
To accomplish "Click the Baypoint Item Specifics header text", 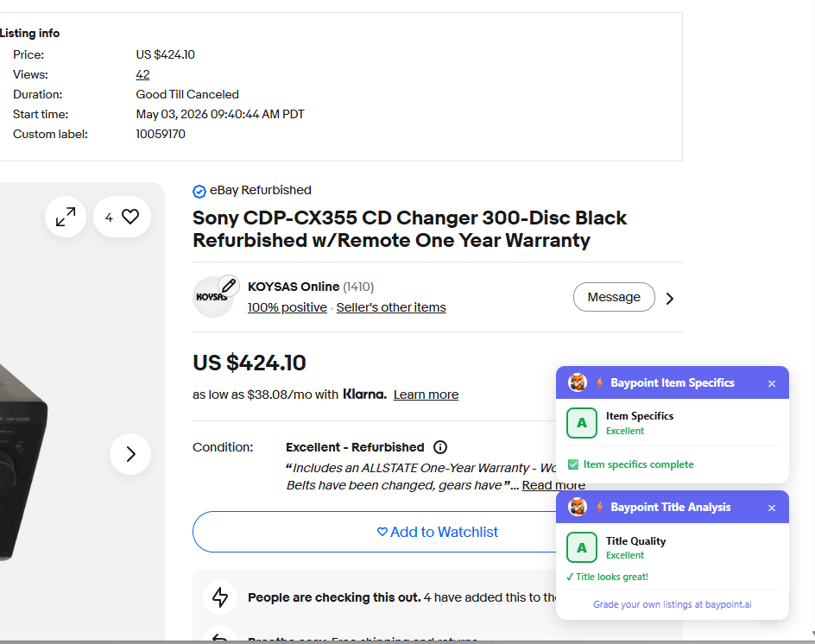I will coord(673,382).
